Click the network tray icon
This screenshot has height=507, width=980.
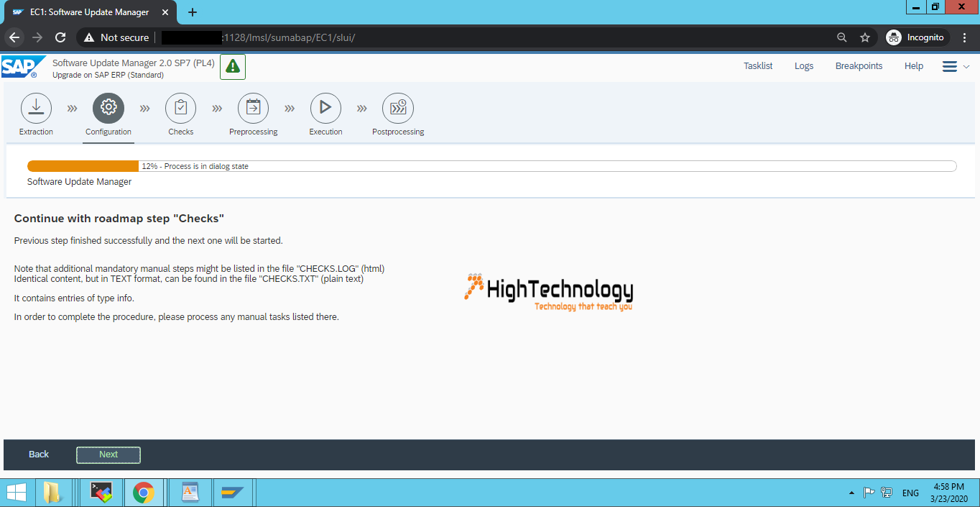887,493
